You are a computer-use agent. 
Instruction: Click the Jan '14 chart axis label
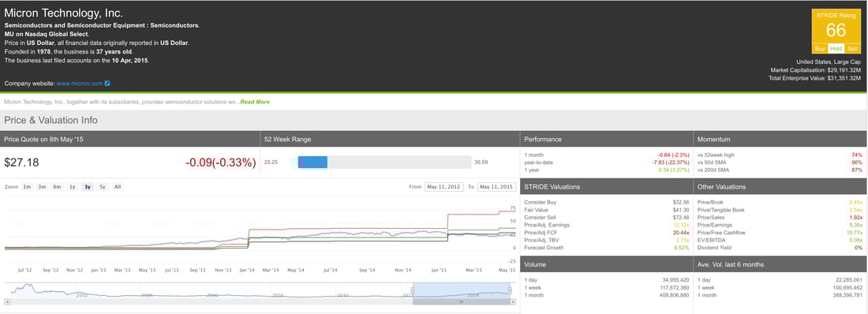247,270
